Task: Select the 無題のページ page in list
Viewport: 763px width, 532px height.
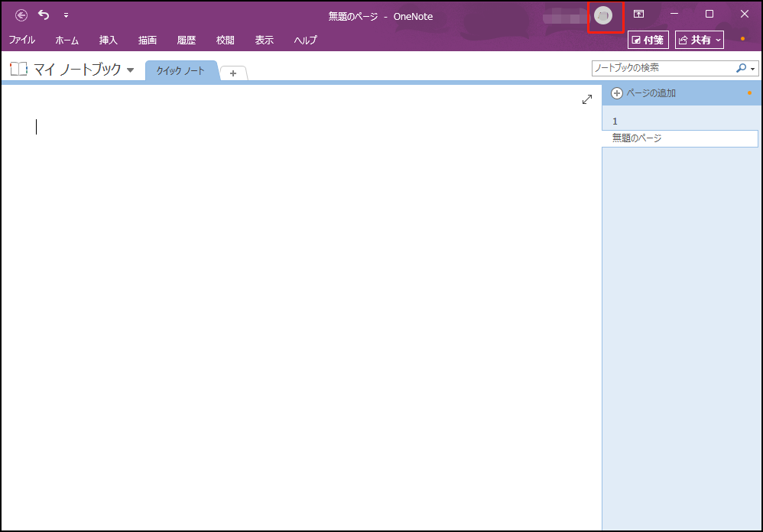Action: 680,138
